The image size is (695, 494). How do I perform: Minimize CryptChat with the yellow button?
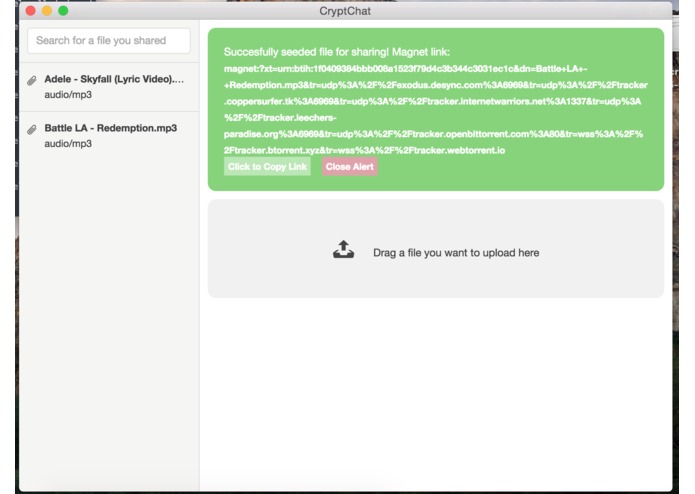[x=47, y=11]
